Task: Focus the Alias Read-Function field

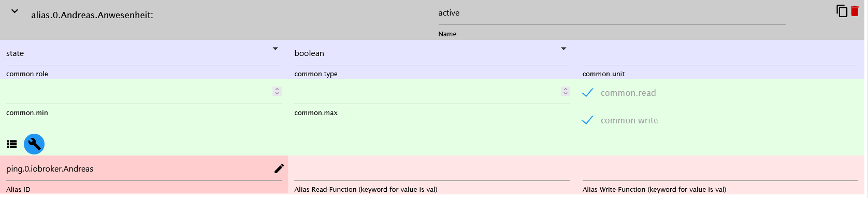Action: [432, 170]
